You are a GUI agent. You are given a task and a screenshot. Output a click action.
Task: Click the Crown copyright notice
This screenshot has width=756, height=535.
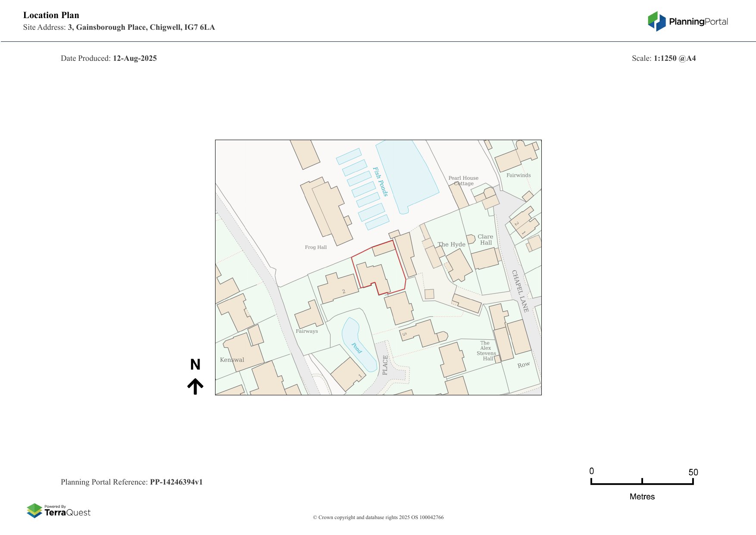[378, 517]
